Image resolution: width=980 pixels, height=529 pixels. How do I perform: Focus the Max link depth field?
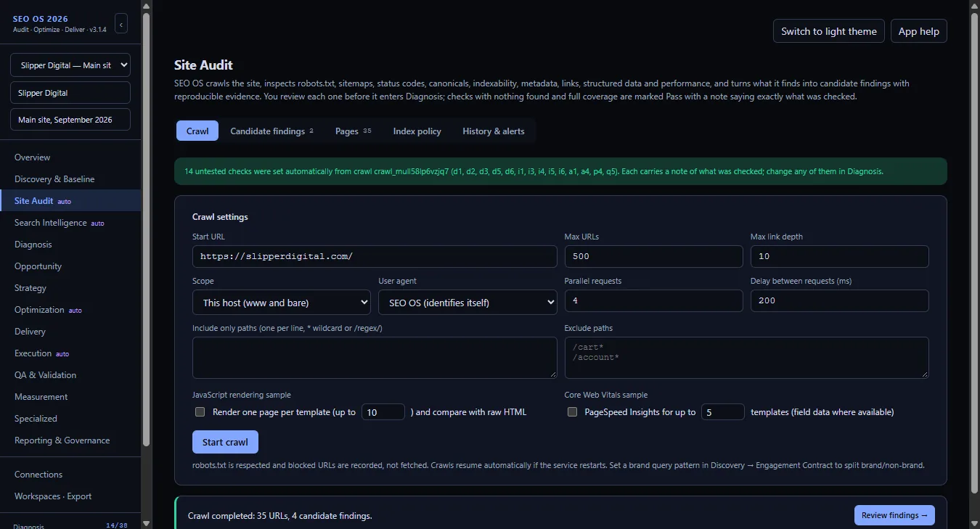tap(839, 256)
